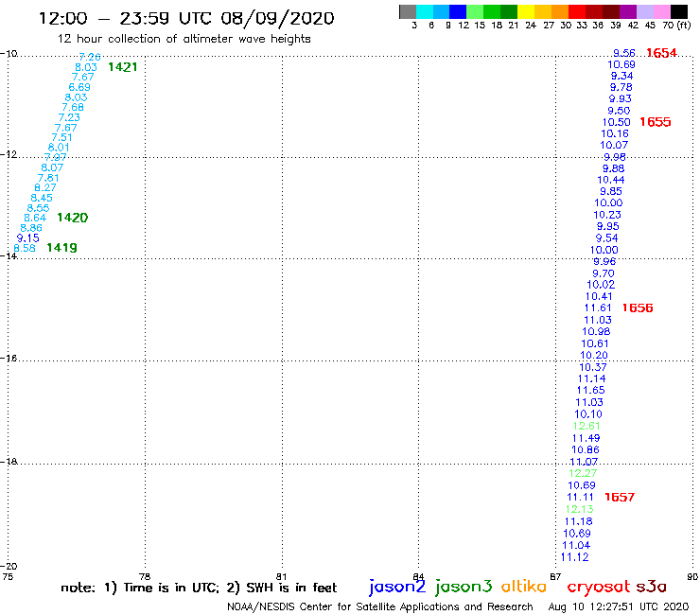Click the 1657 red time marker
This screenshot has height=615, width=700.
click(620, 497)
